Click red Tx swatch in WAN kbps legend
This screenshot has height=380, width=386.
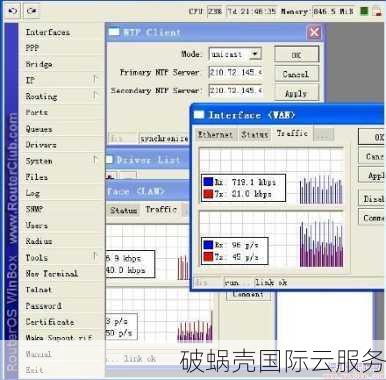(x=208, y=194)
